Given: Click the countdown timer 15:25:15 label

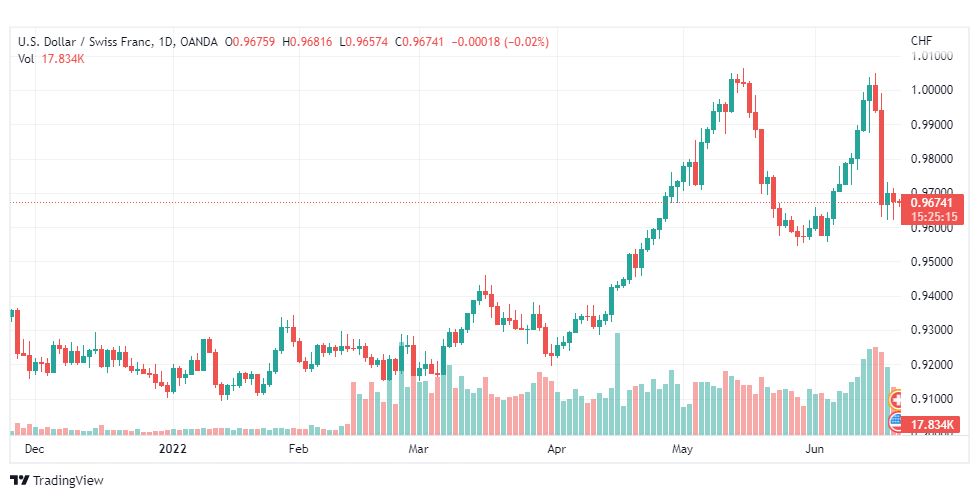Looking at the screenshot, I should click(934, 217).
